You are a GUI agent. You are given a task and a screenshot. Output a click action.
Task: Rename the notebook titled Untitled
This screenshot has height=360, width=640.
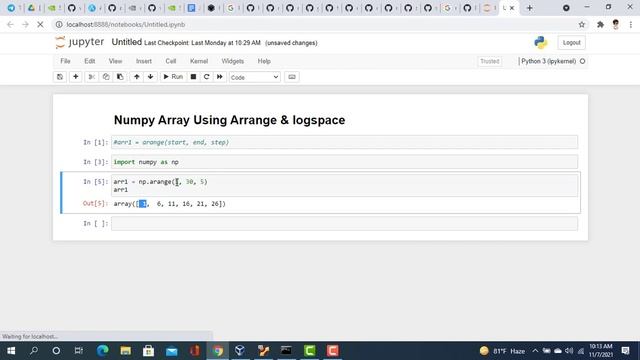coord(127,42)
